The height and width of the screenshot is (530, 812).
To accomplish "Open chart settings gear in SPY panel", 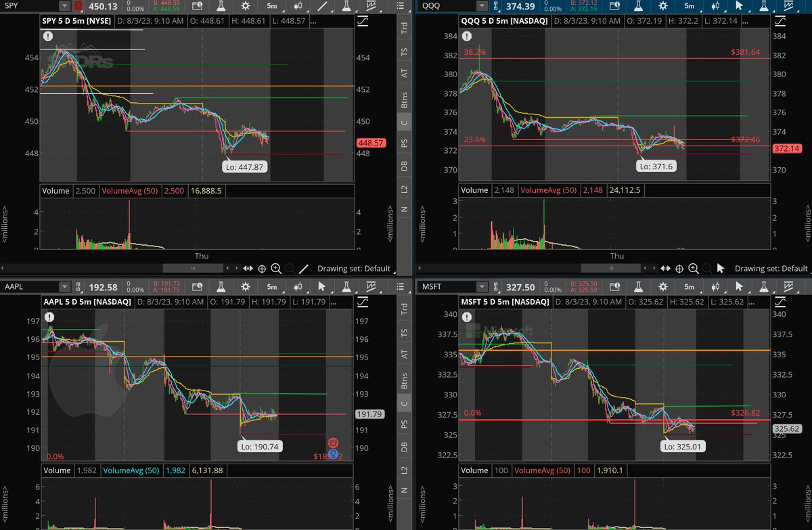I will click(x=245, y=6).
